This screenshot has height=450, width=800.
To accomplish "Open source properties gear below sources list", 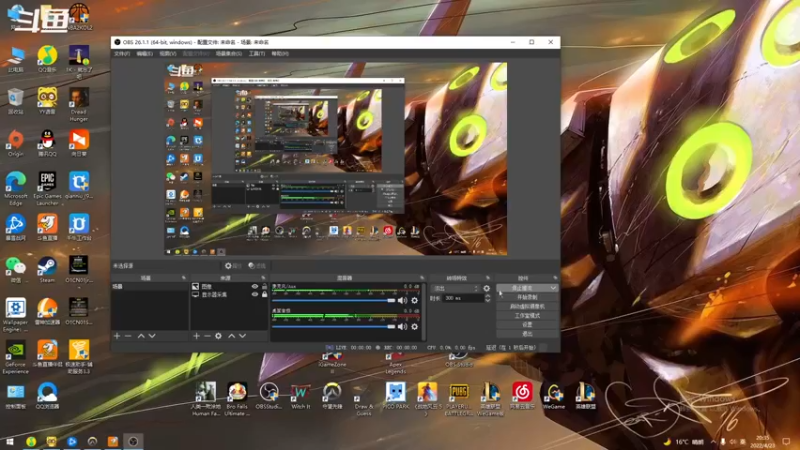I will click(218, 336).
